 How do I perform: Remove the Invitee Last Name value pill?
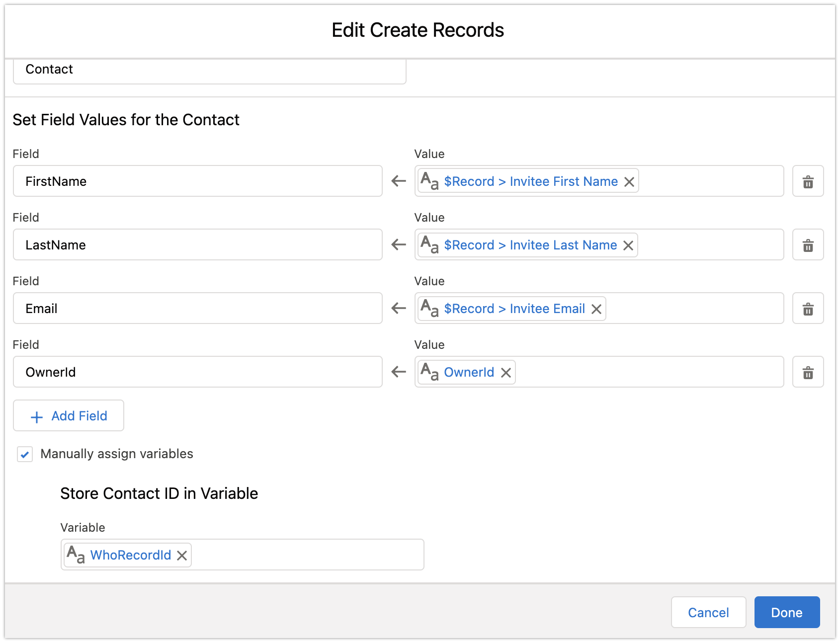pos(628,245)
